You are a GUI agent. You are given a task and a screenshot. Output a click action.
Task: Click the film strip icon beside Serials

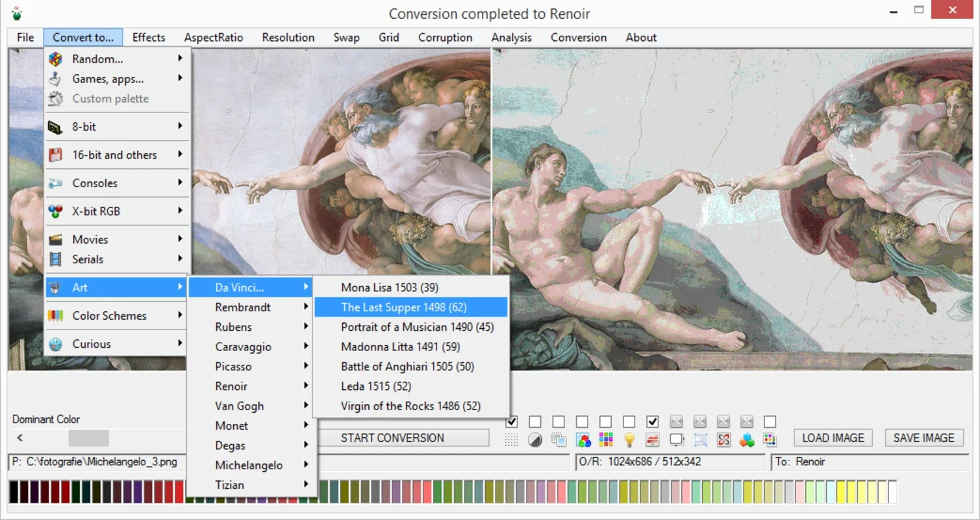click(x=56, y=259)
